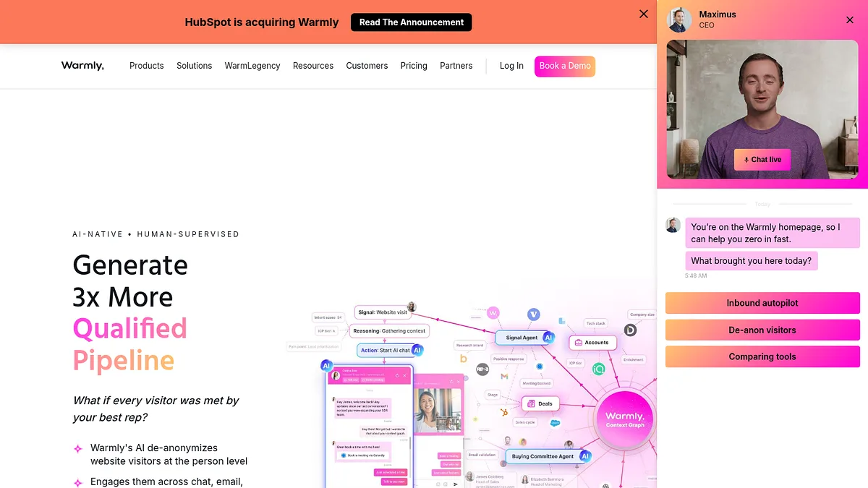Close the Maximus chat widget

(850, 20)
